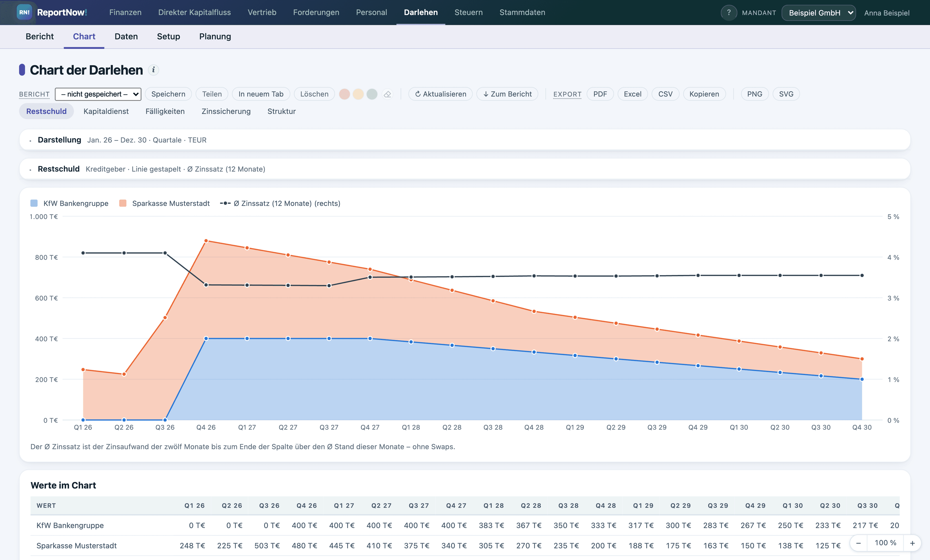Zoom in with the plus icon
The width and height of the screenshot is (930, 560).
point(912,543)
